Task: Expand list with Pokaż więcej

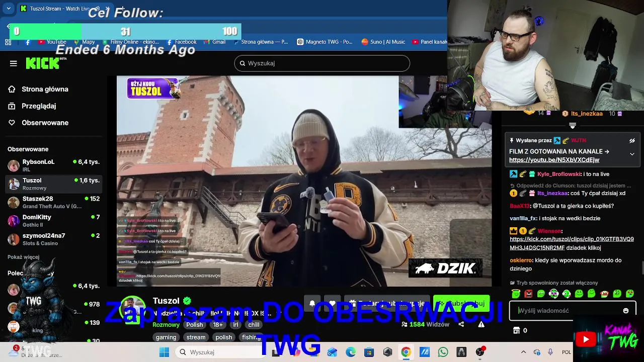Action: (23, 257)
